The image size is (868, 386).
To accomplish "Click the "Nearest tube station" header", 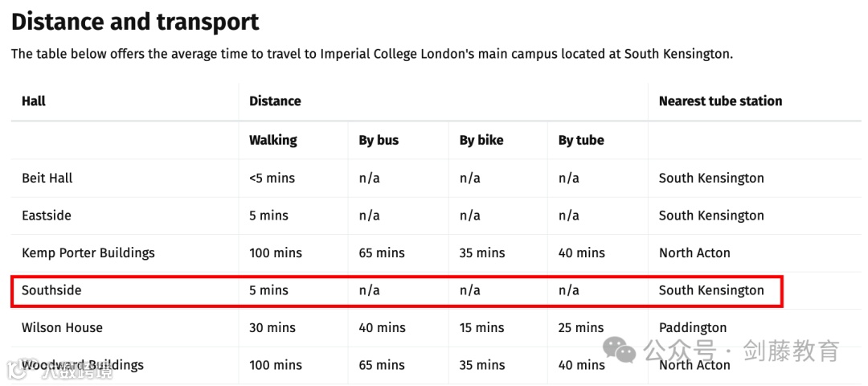I will 720,101.
